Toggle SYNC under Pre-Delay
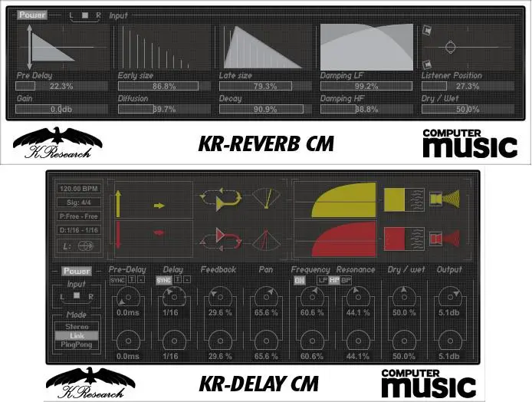532x402 pixels. [x=118, y=281]
